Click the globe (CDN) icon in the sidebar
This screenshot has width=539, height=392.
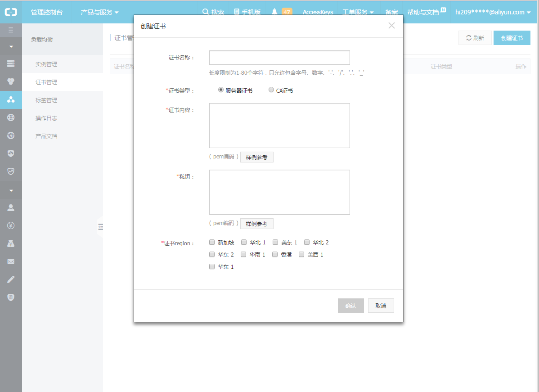click(11, 118)
